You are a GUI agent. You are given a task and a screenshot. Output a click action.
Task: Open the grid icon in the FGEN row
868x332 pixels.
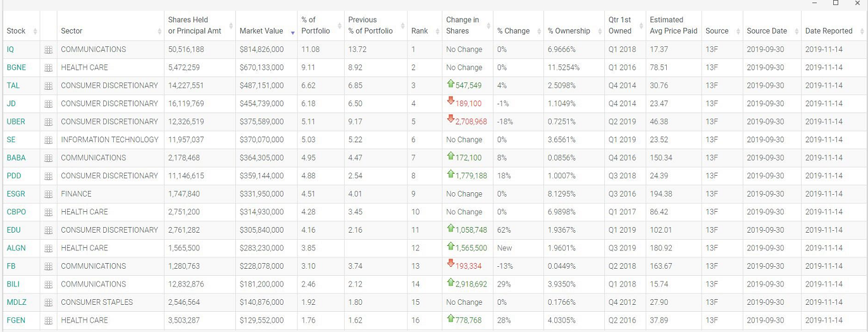48,321
